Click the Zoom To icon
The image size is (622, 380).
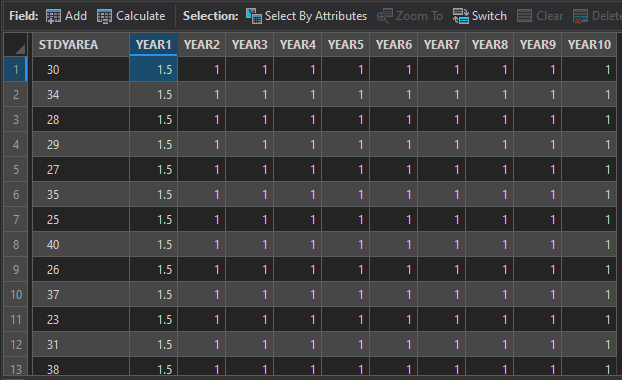pyautogui.click(x=385, y=16)
